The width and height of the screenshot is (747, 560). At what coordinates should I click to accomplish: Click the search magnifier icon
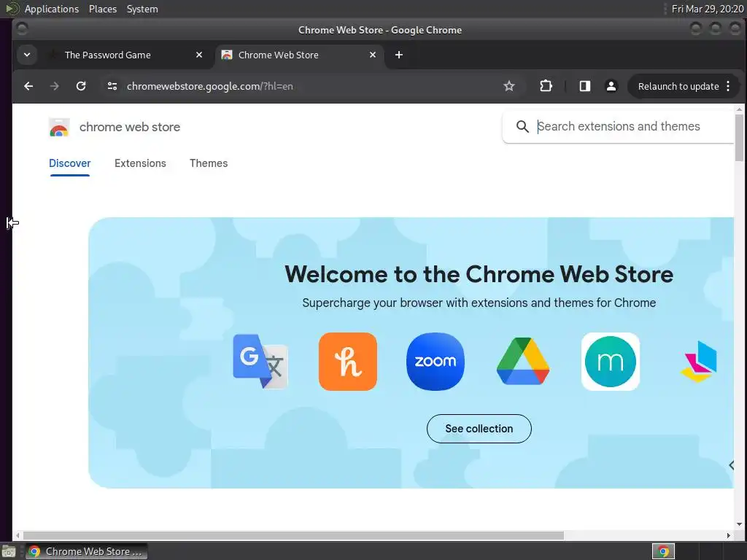522,127
